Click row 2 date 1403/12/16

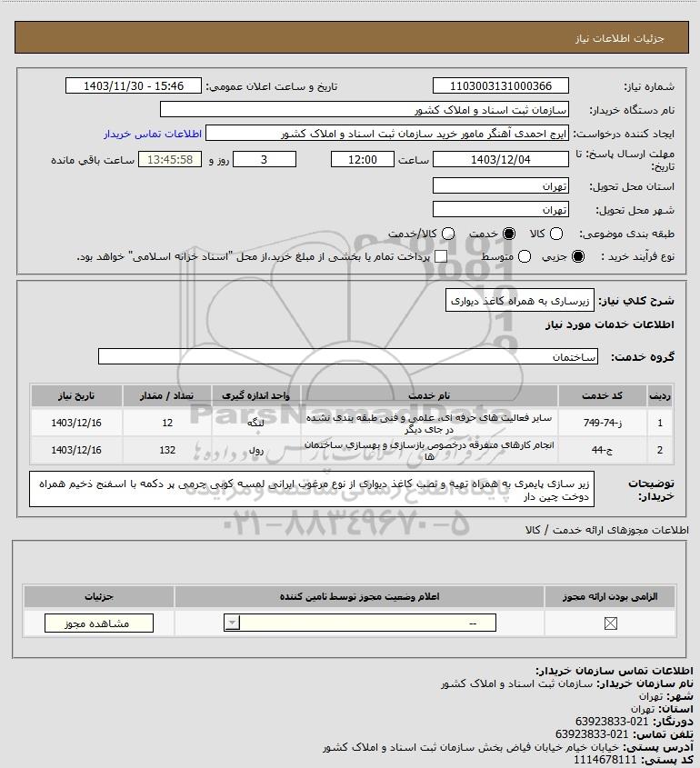point(76,450)
